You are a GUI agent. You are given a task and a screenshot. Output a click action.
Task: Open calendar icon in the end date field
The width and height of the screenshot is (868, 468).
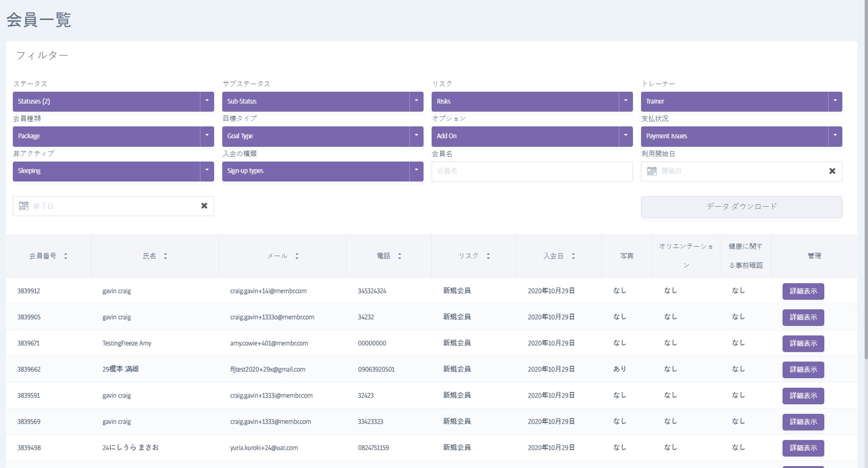(24, 206)
